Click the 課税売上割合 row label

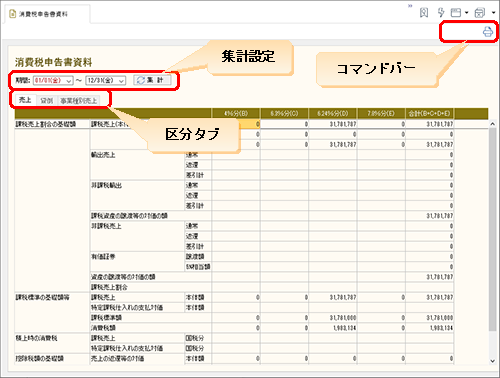[109, 287]
